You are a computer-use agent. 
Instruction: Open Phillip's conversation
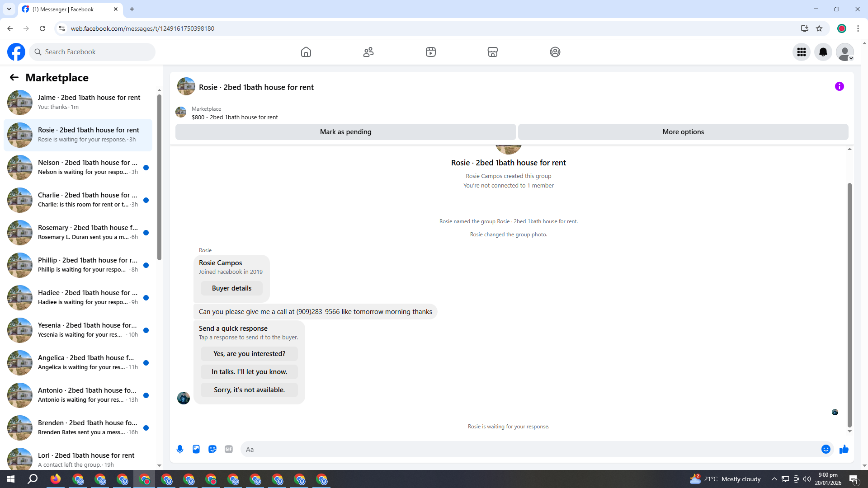[78, 265]
